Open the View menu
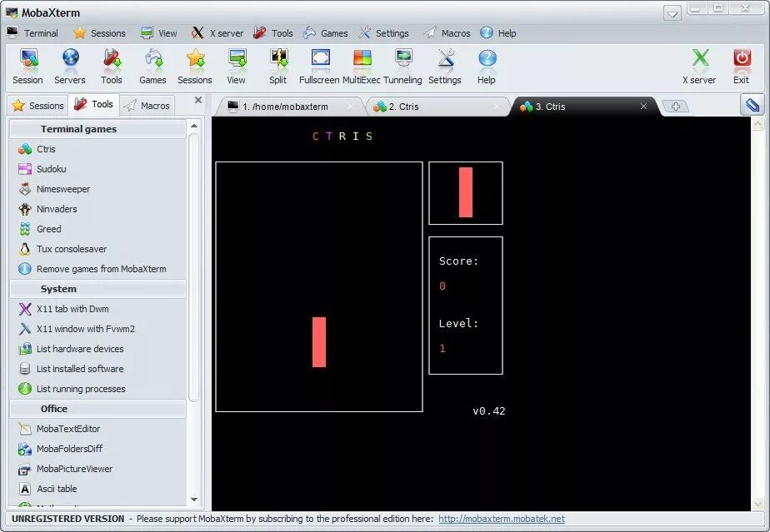The width and height of the screenshot is (770, 532). (x=158, y=33)
